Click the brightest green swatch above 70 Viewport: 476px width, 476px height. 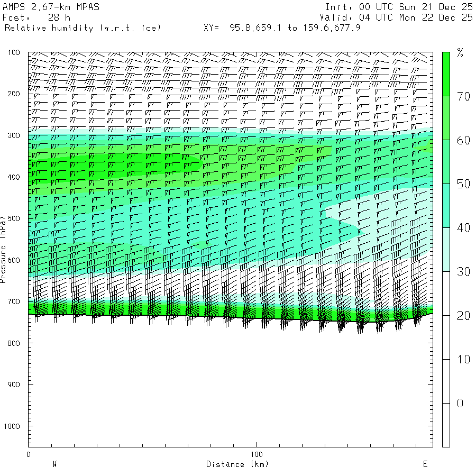[446, 74]
